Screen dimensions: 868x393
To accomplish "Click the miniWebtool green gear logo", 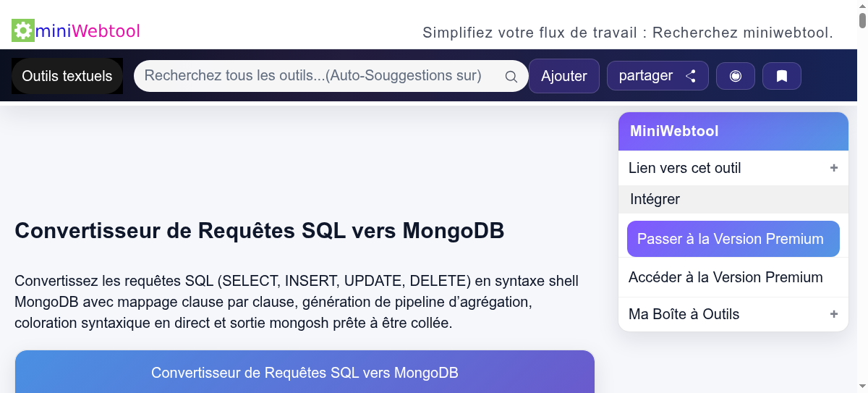I will [23, 30].
